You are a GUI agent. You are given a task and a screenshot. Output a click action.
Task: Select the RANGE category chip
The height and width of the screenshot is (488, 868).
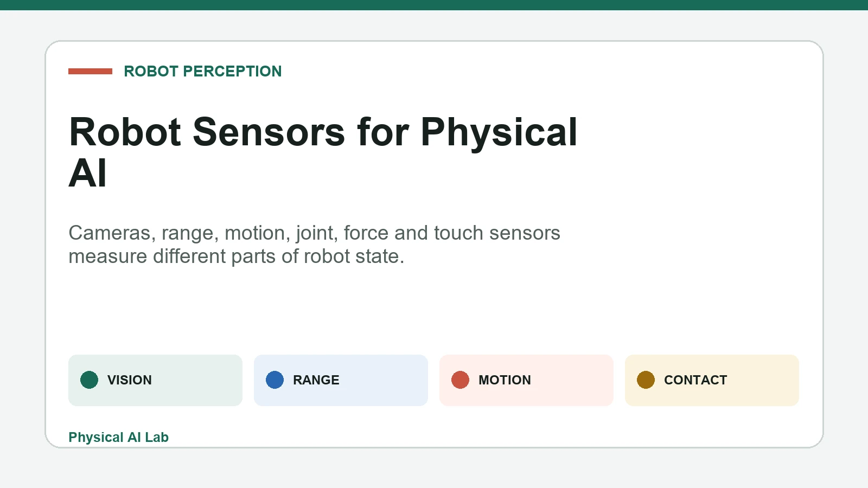click(x=341, y=380)
